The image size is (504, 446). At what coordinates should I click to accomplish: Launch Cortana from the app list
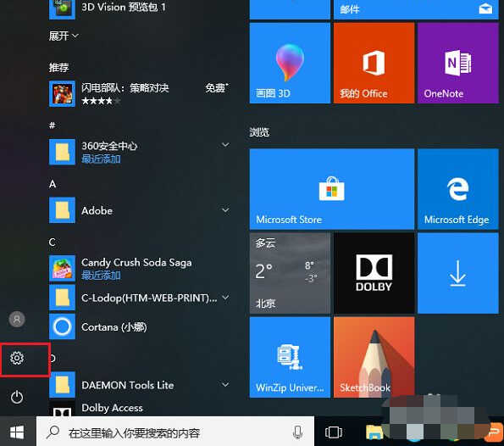click(140, 326)
